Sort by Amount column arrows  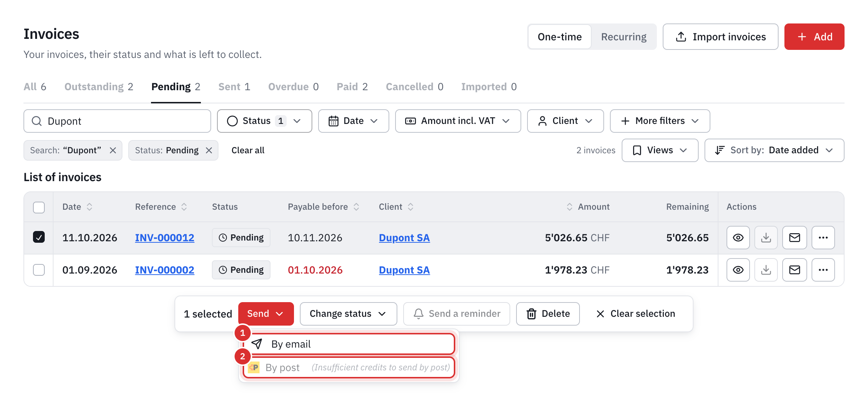570,207
